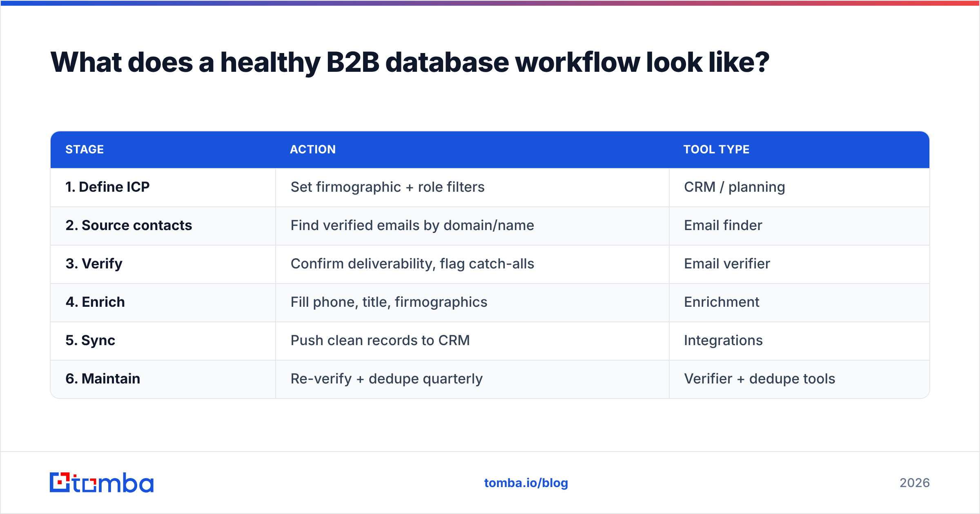The image size is (980, 514).
Task: Click 'Fill phone, title, firmographics' cell
Action: pos(472,302)
